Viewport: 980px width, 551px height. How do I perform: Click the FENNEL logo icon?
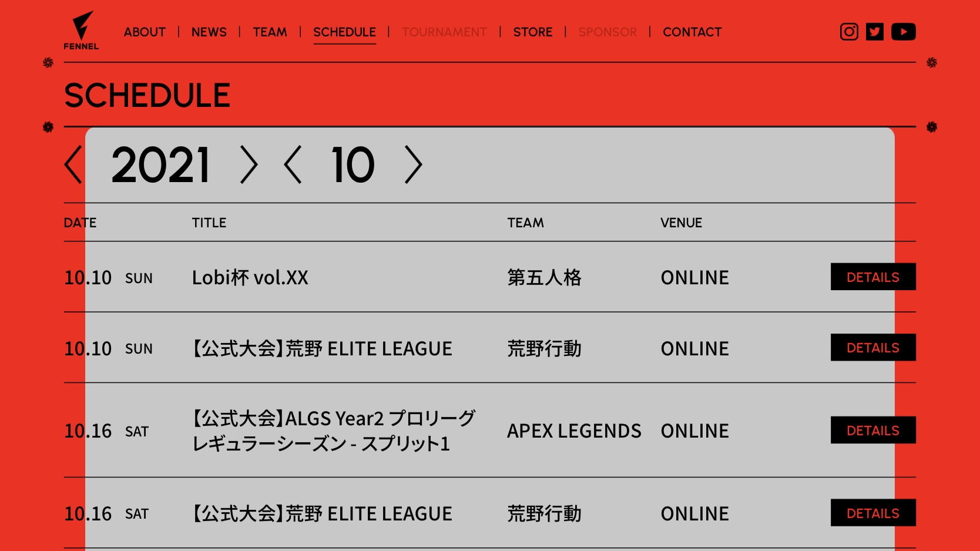point(82,31)
